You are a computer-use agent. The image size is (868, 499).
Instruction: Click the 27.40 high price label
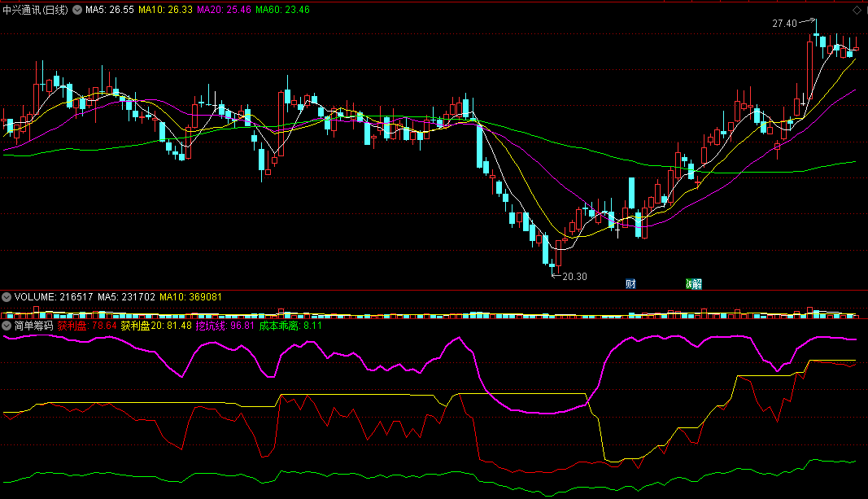coord(784,24)
